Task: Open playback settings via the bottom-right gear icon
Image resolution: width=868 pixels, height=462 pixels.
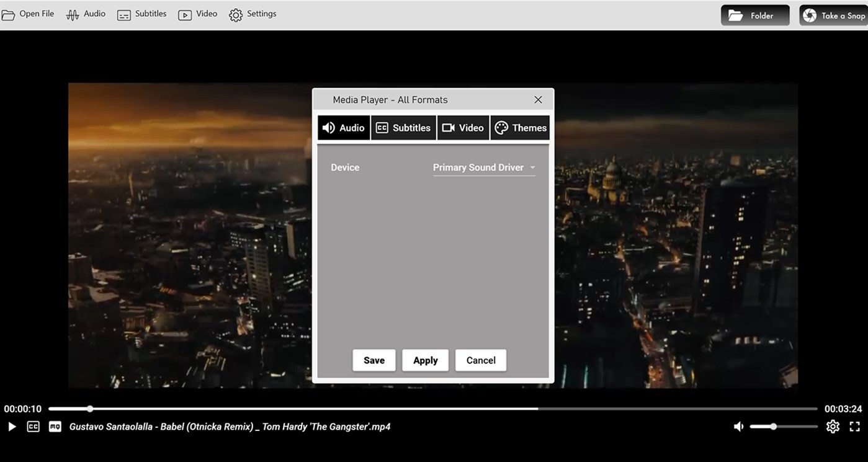Action: coord(833,426)
